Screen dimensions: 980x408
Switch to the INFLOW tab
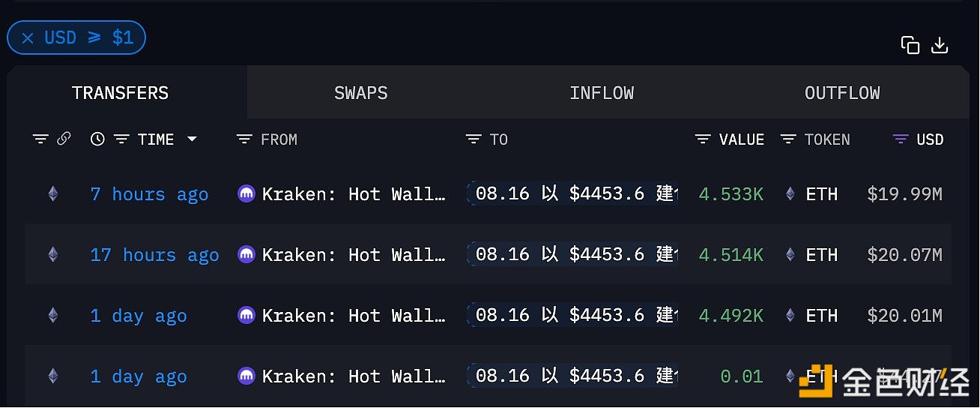(x=601, y=93)
